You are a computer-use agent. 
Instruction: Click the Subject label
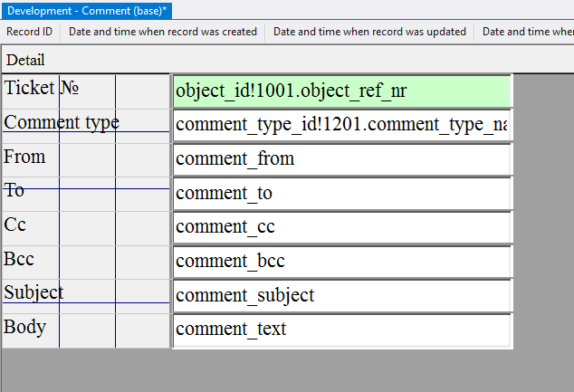[x=33, y=292]
